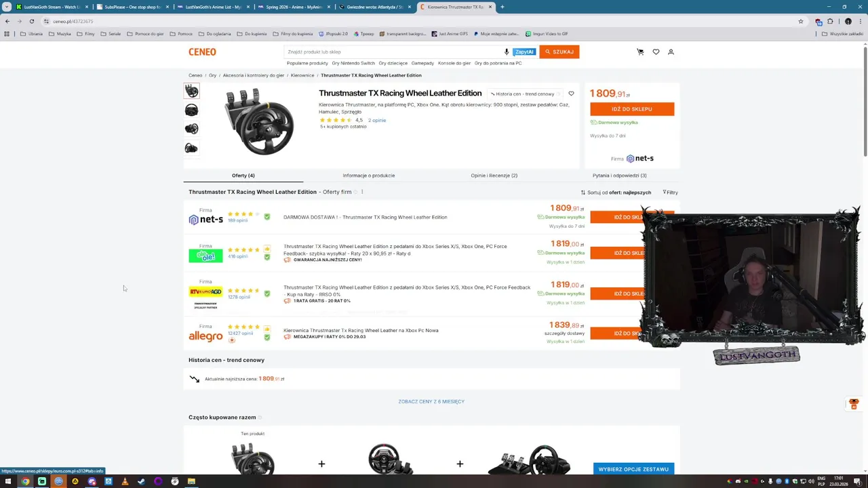The width and height of the screenshot is (868, 488).
Task: Open Ole Ole offer 416 opinii link
Action: pos(237,257)
